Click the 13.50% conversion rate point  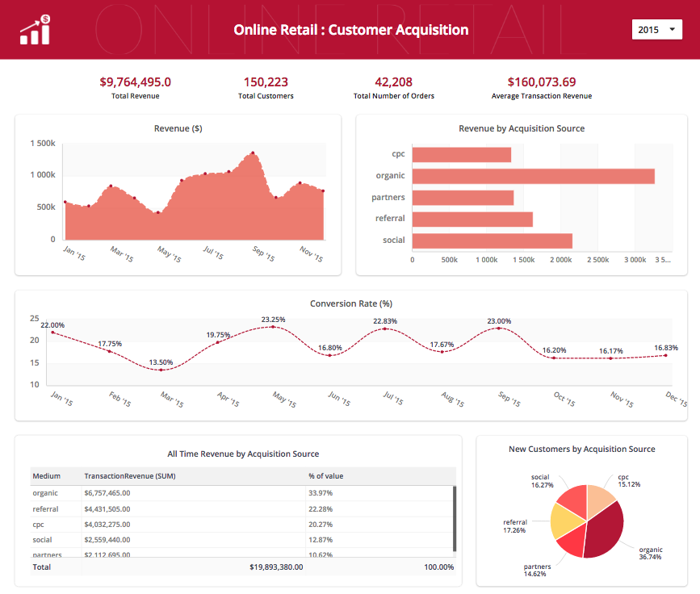pyautogui.click(x=161, y=370)
